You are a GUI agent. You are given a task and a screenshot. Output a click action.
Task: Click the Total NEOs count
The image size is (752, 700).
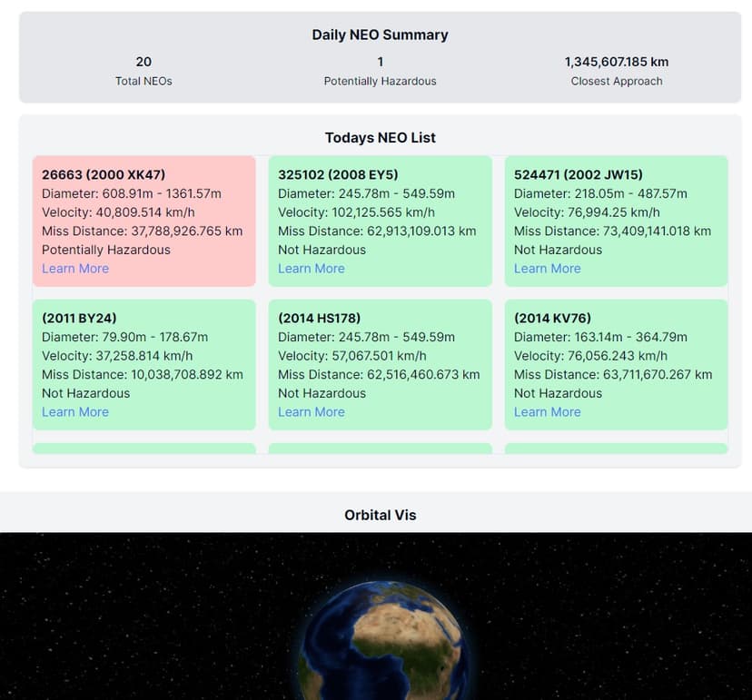143,63
